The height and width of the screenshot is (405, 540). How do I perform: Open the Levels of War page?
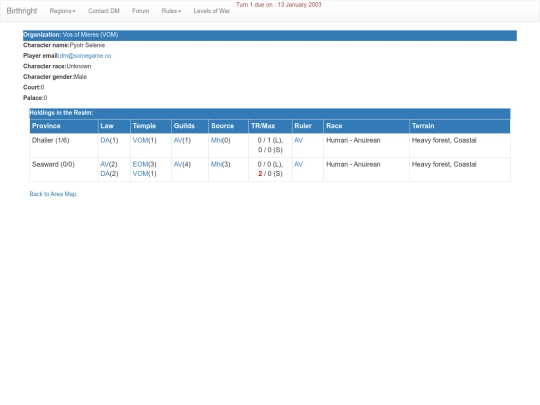pyautogui.click(x=211, y=11)
